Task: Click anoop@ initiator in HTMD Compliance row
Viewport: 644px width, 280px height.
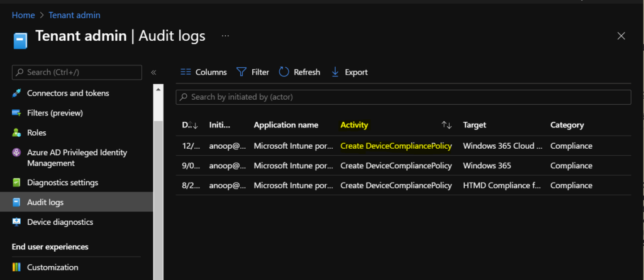Action: pyautogui.click(x=228, y=185)
